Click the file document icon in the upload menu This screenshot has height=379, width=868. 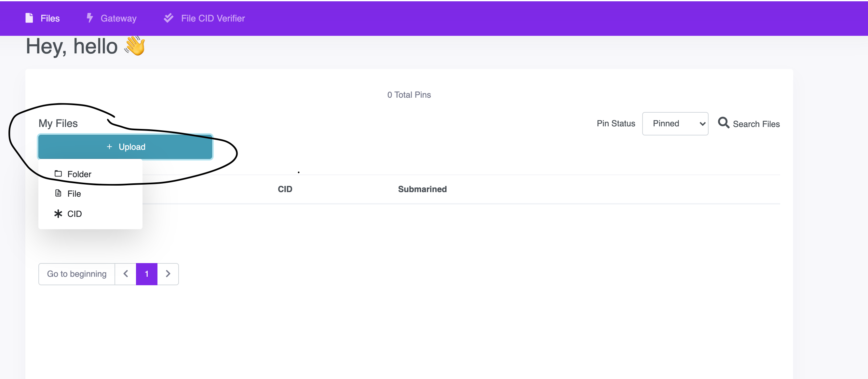click(58, 193)
